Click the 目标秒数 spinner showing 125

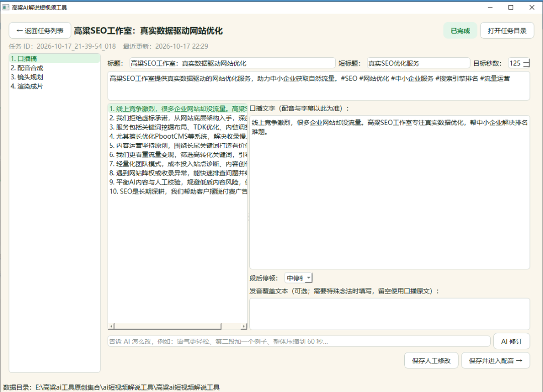click(519, 63)
